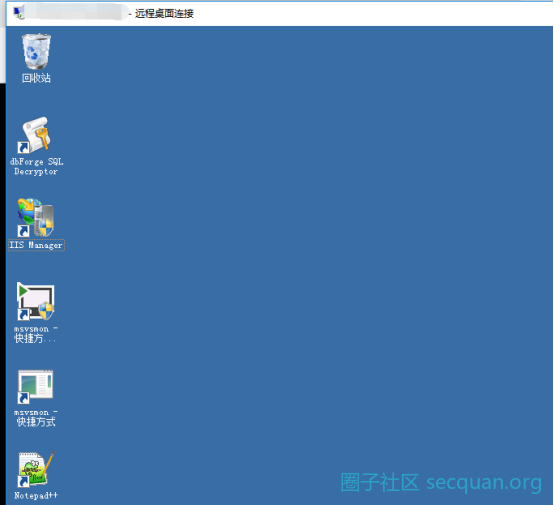Select the Recycle Bin (回收站) desktop icon
554x505 pixels.
36,52
